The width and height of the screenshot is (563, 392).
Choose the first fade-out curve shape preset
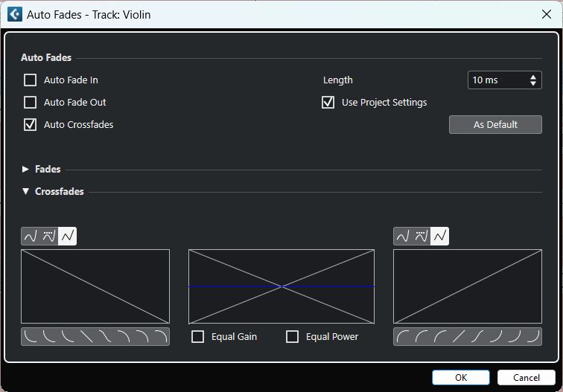31,337
